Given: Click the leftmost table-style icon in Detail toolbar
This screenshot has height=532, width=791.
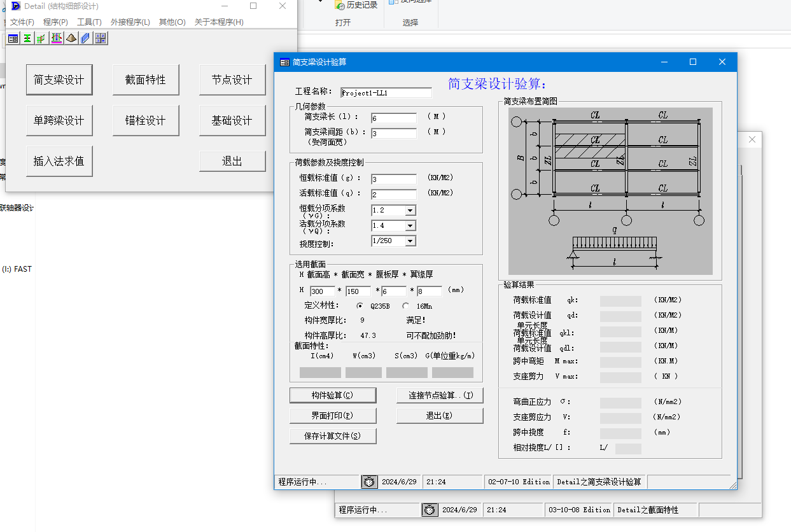Looking at the screenshot, I should (13, 38).
